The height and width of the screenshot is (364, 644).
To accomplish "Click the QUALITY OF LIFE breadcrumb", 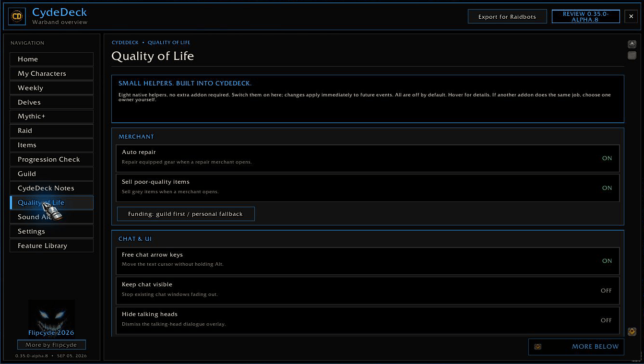I will (x=169, y=43).
